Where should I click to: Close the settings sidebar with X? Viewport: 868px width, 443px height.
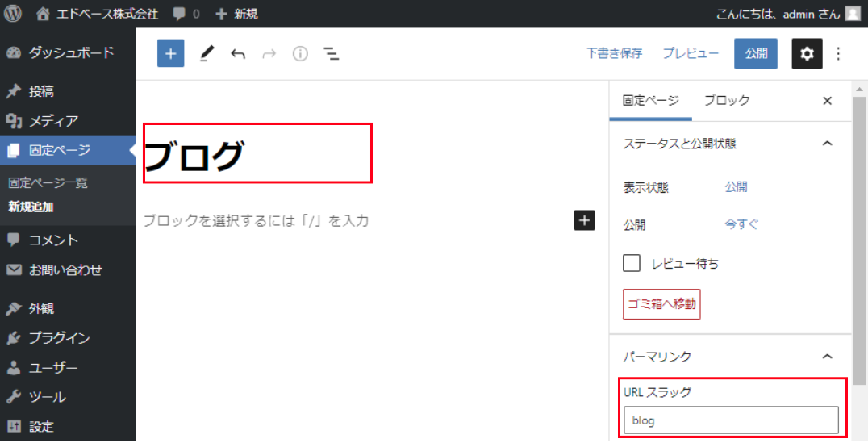tap(827, 101)
